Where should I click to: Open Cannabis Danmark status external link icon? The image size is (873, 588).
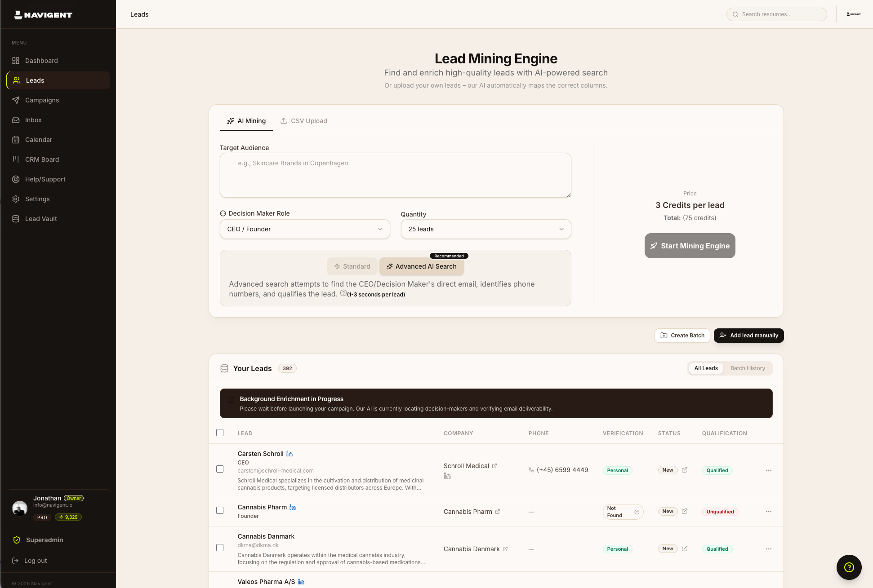[x=685, y=548]
